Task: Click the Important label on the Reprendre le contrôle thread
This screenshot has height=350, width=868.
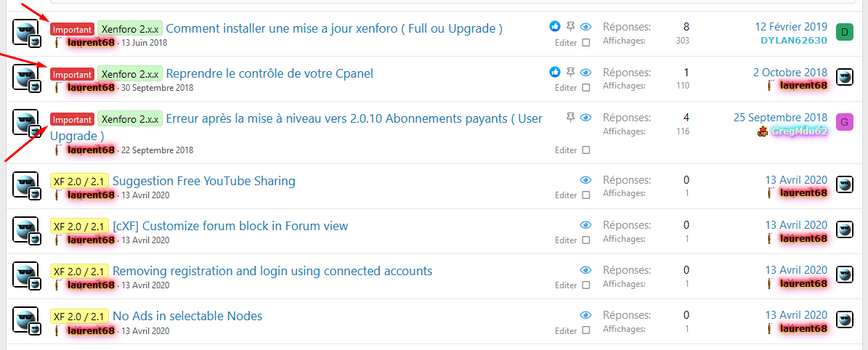Action: [x=72, y=74]
